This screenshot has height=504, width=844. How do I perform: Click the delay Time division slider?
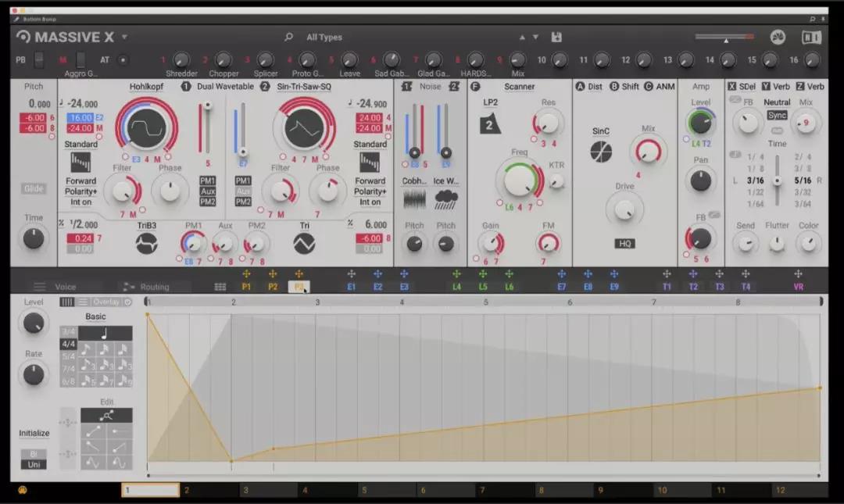coord(777,181)
